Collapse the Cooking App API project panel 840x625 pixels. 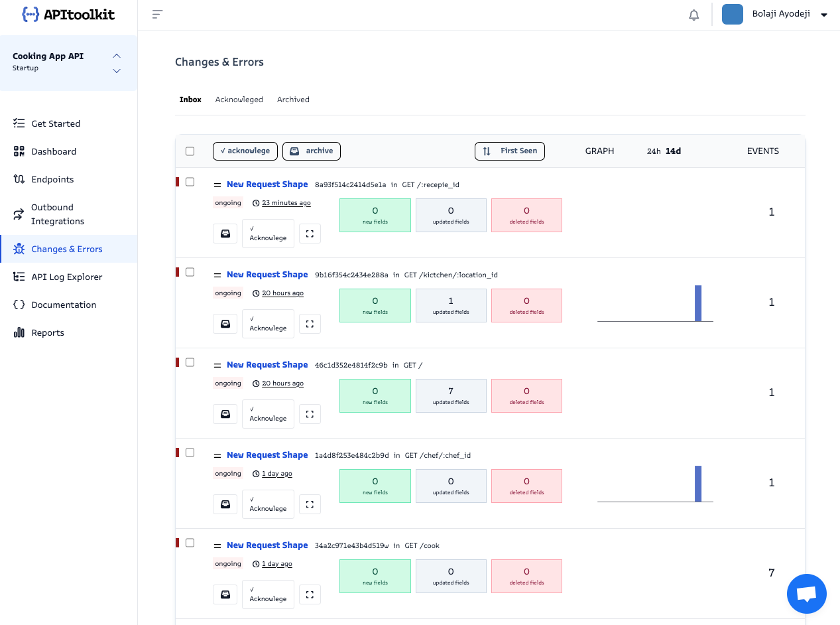click(x=117, y=56)
